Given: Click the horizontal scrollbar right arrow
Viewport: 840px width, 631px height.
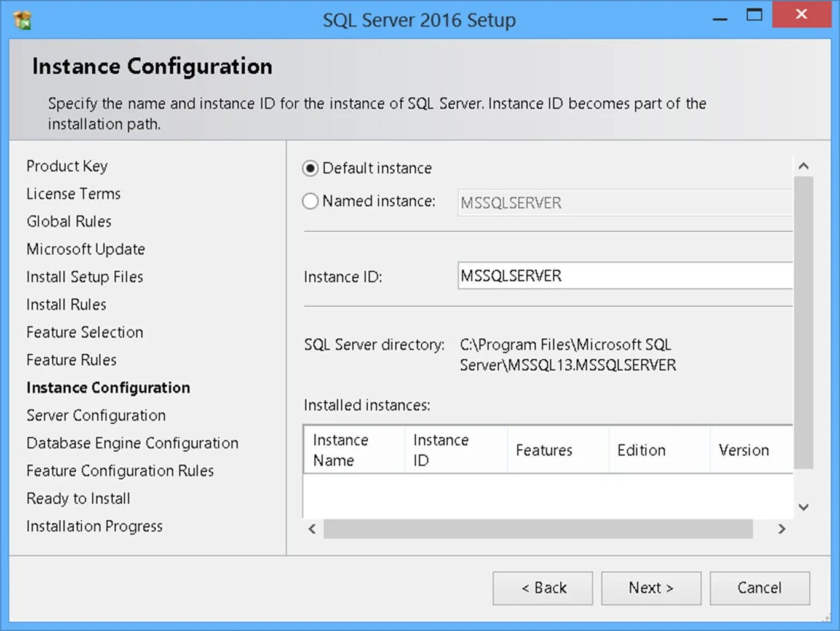Looking at the screenshot, I should click(x=782, y=529).
